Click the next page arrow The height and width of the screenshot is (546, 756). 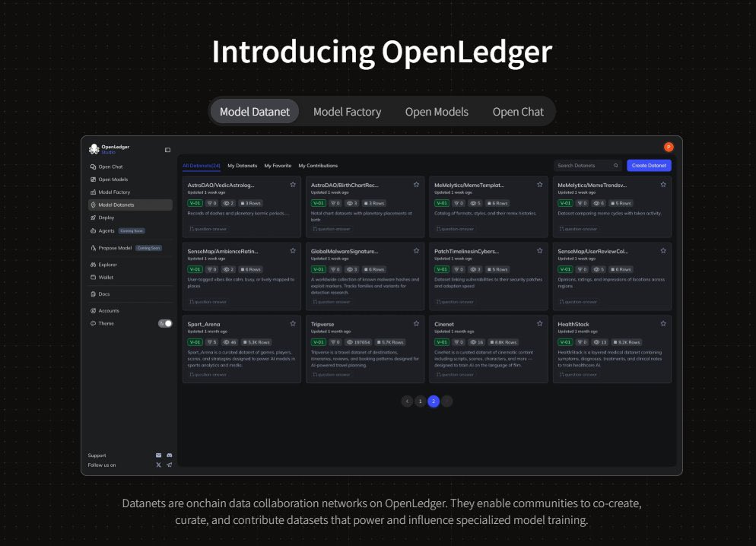coord(447,401)
